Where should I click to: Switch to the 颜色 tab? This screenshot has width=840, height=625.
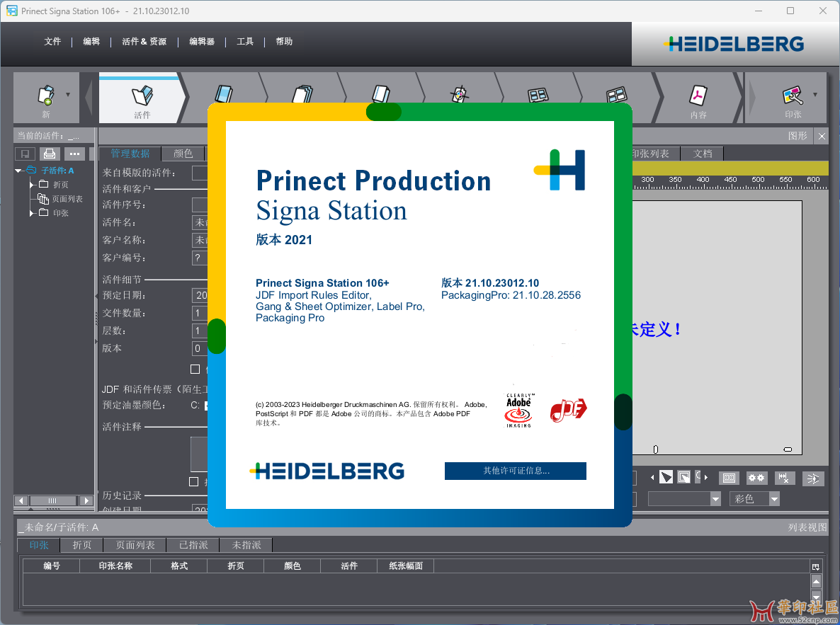(x=183, y=154)
